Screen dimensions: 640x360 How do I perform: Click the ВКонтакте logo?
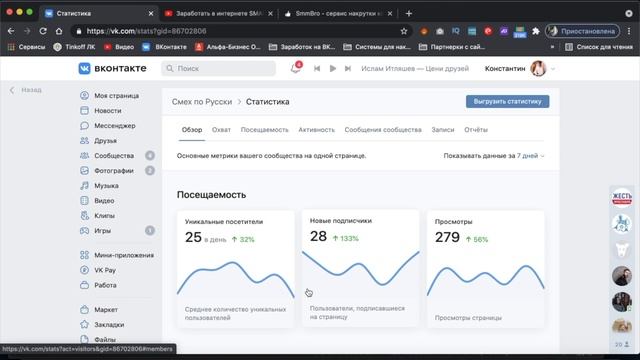click(112, 68)
